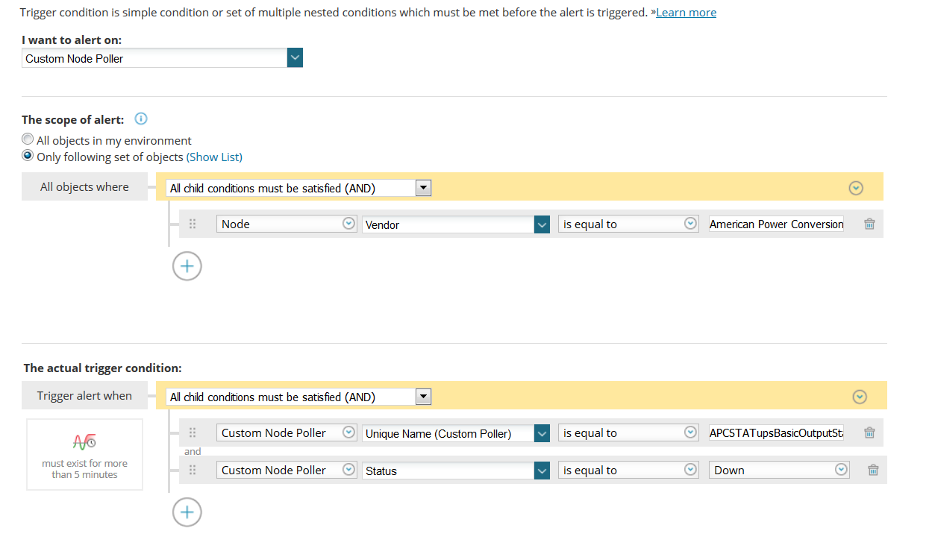Image resolution: width=932 pixels, height=560 pixels.
Task: Delete the Vendor scope condition row
Action: (869, 224)
